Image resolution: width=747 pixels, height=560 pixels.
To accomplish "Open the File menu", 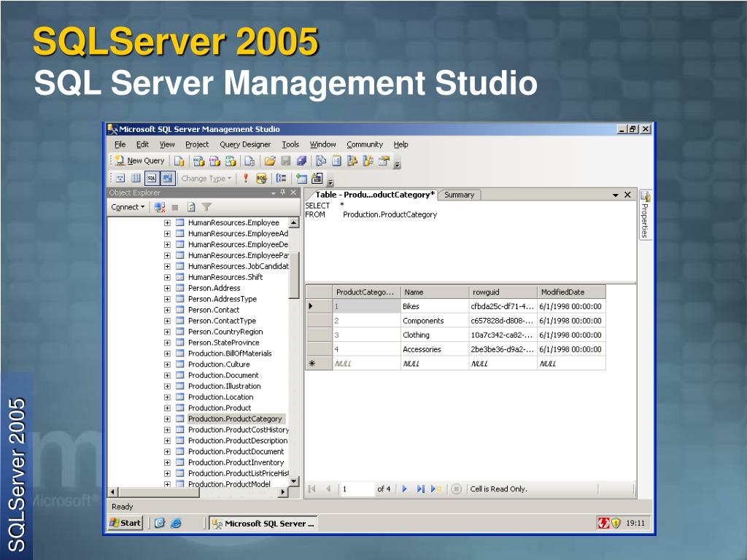I will 120,144.
